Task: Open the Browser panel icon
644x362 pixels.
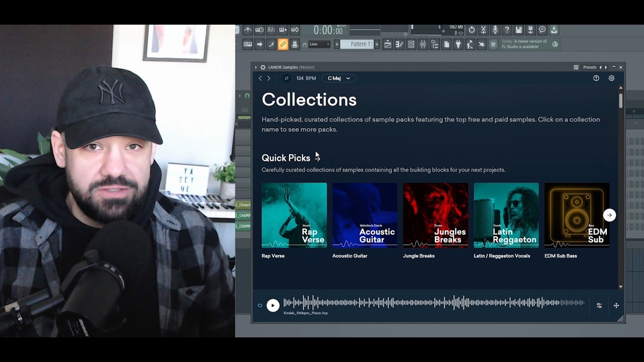Action: [435, 44]
